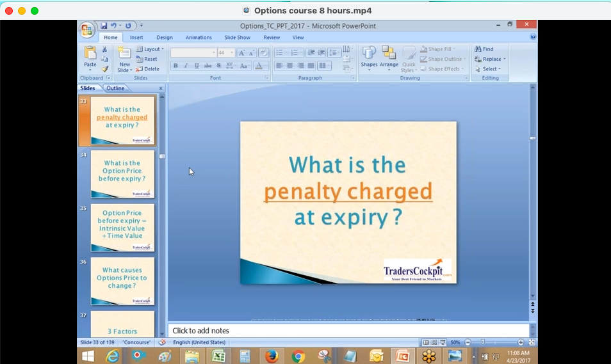
Task: Click the Help question mark icon
Action: coord(533,37)
